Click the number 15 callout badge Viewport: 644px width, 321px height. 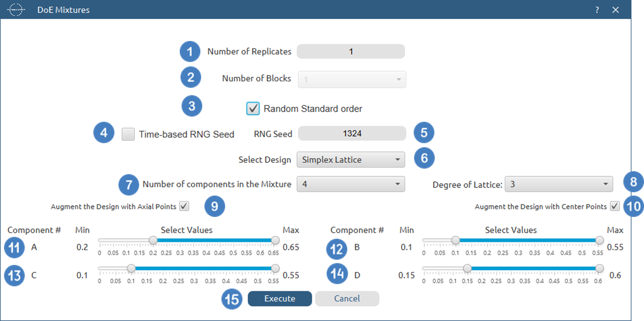point(232,299)
